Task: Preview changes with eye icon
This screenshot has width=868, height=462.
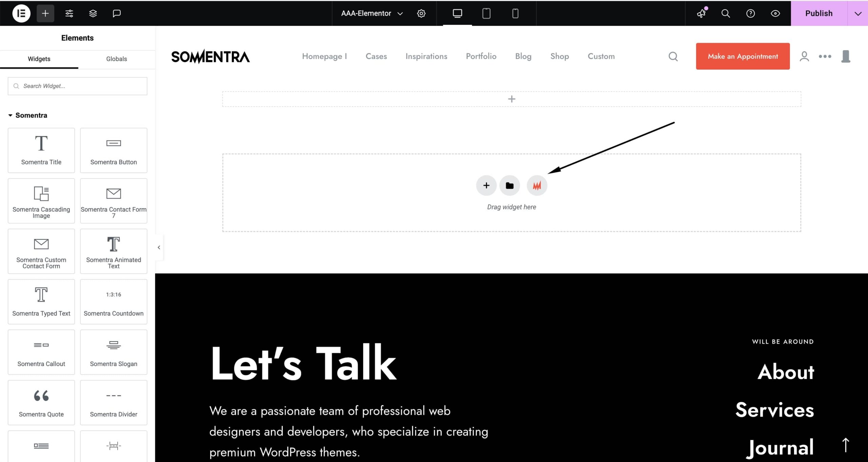Action: coord(775,13)
